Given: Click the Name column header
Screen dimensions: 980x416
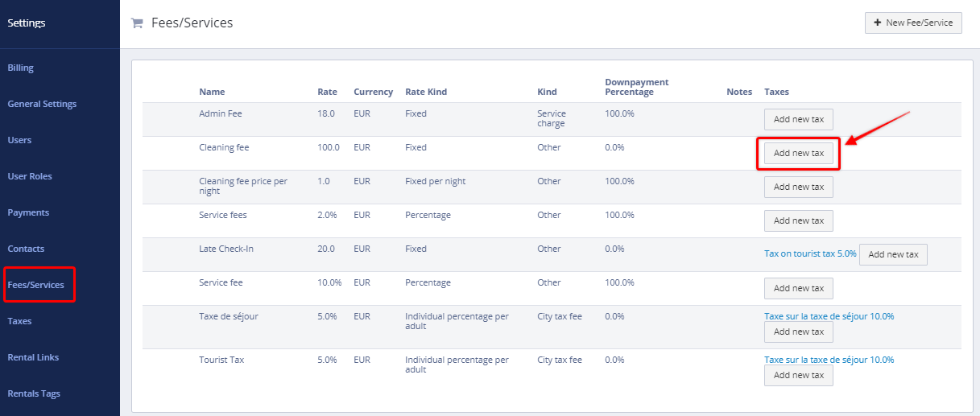Looking at the screenshot, I should pos(212,92).
